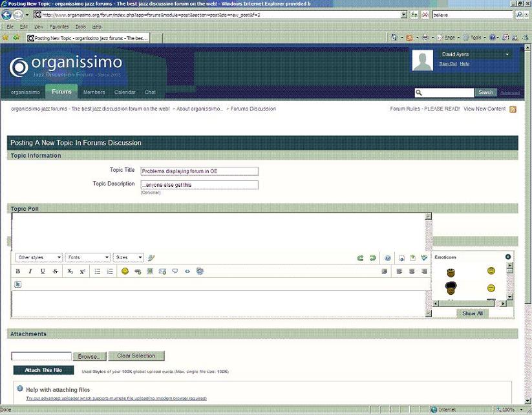This screenshot has height=415, width=532.
Task: Switch to the Forums tab
Action: point(62,92)
